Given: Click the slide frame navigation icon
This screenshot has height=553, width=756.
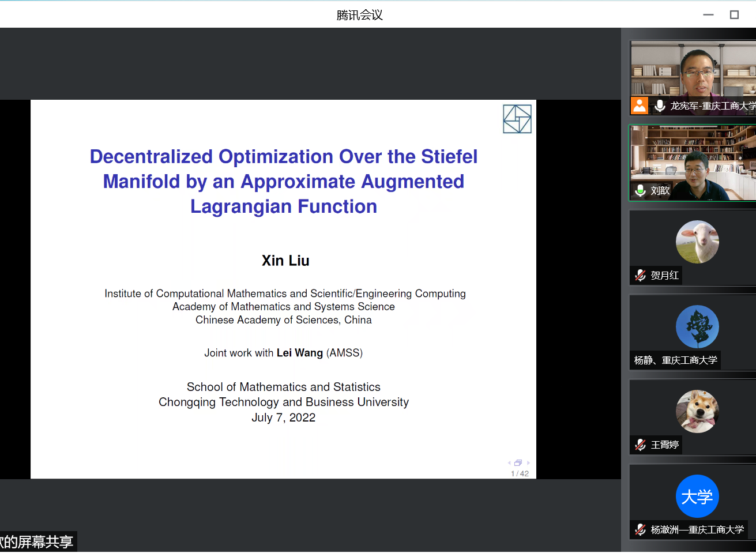Looking at the screenshot, I should click(518, 463).
